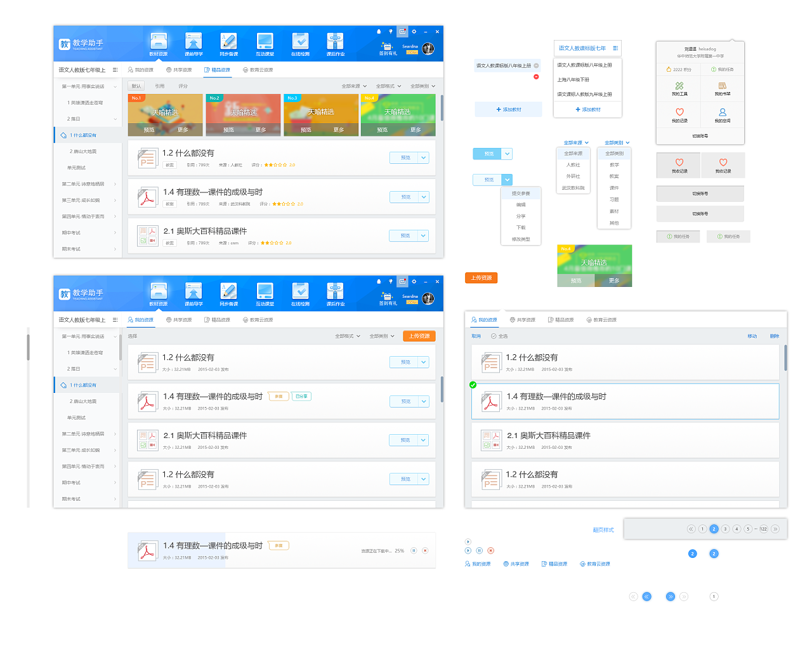Viewport: 812px width, 650px height.
Task: Open the 语文人教课标版七年 textbook selector
Action: (587, 48)
